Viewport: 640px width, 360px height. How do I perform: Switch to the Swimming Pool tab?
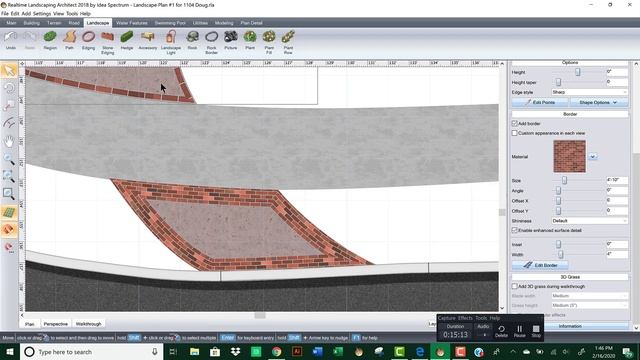(170, 23)
